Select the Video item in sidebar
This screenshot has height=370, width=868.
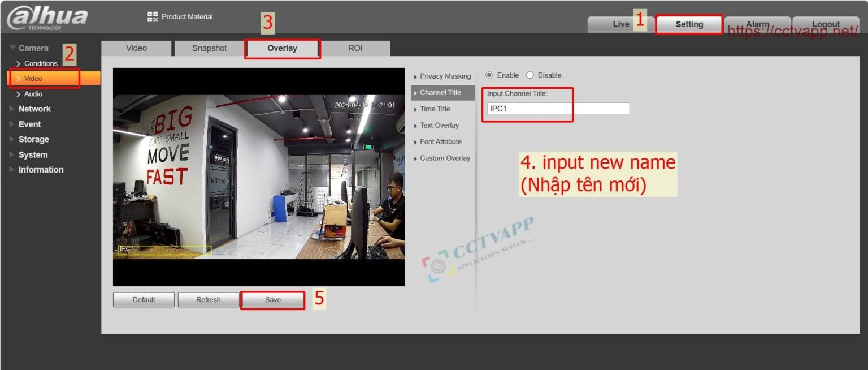[x=34, y=78]
